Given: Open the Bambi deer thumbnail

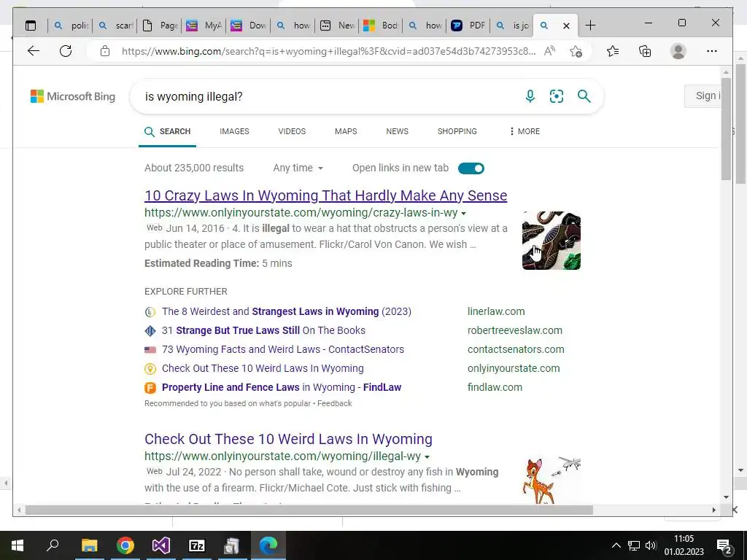Looking at the screenshot, I should tap(551, 480).
